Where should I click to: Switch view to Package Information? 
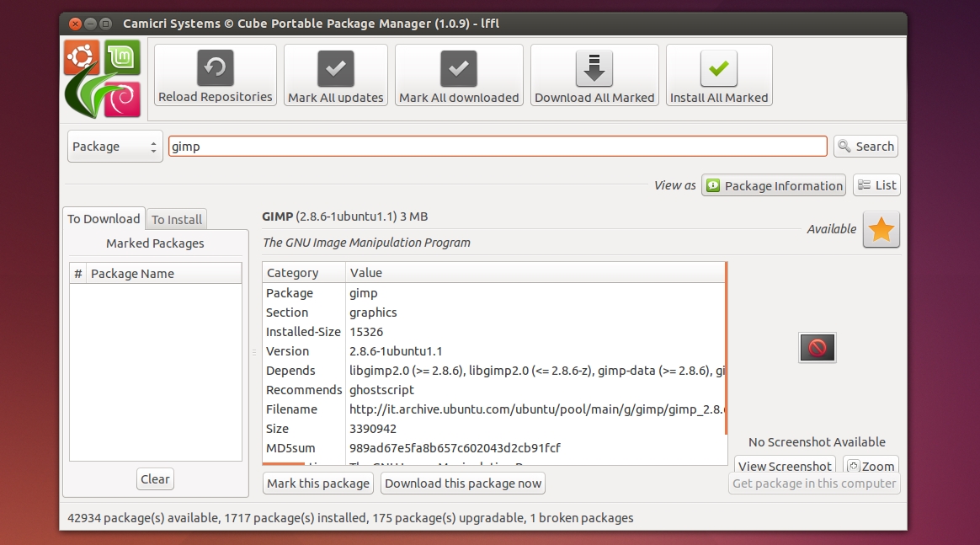click(774, 185)
